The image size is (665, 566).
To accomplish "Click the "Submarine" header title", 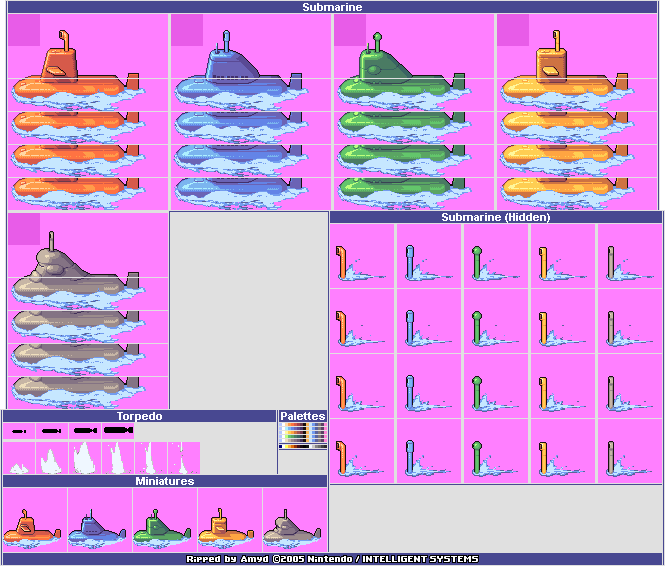I will (332, 7).
